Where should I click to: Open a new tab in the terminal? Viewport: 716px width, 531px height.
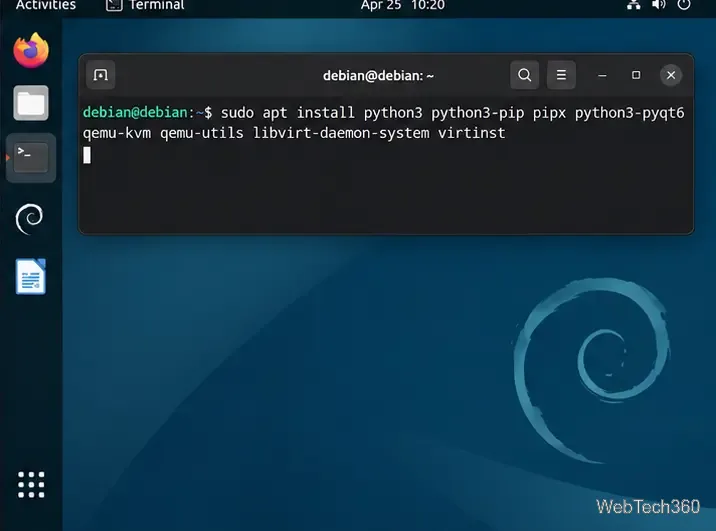coord(100,75)
